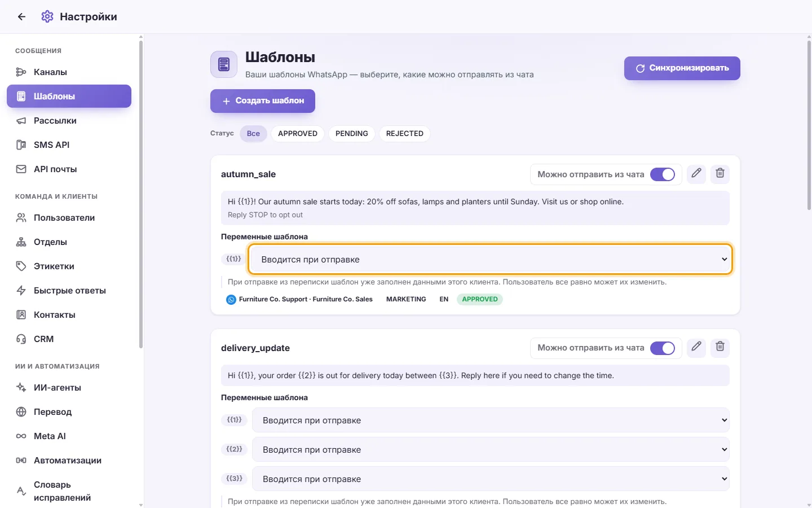
Task: Toggle chat sending for delivery_update
Action: [663, 348]
